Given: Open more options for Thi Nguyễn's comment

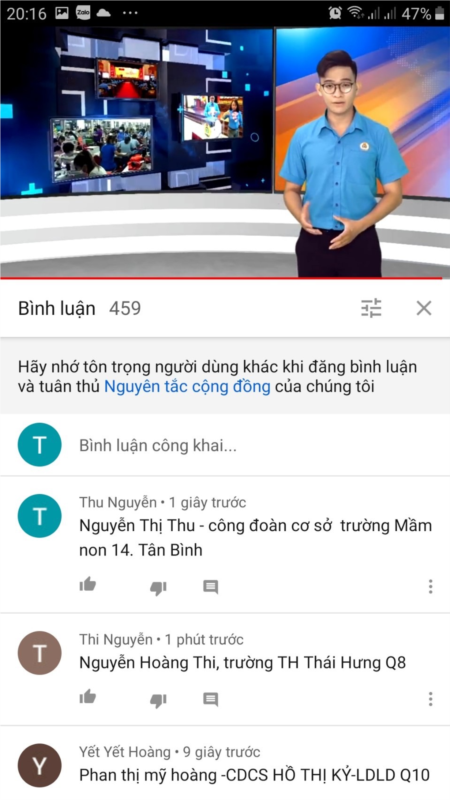Looking at the screenshot, I should coord(431,699).
